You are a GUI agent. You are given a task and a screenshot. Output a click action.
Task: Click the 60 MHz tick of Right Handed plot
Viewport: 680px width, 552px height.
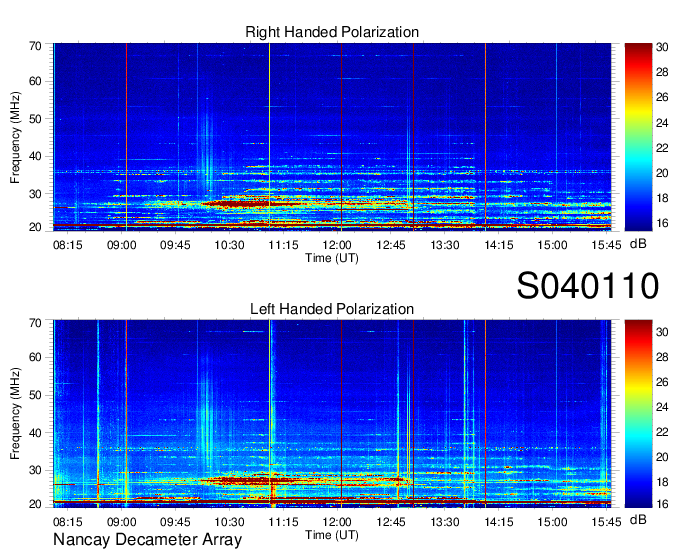[36, 81]
